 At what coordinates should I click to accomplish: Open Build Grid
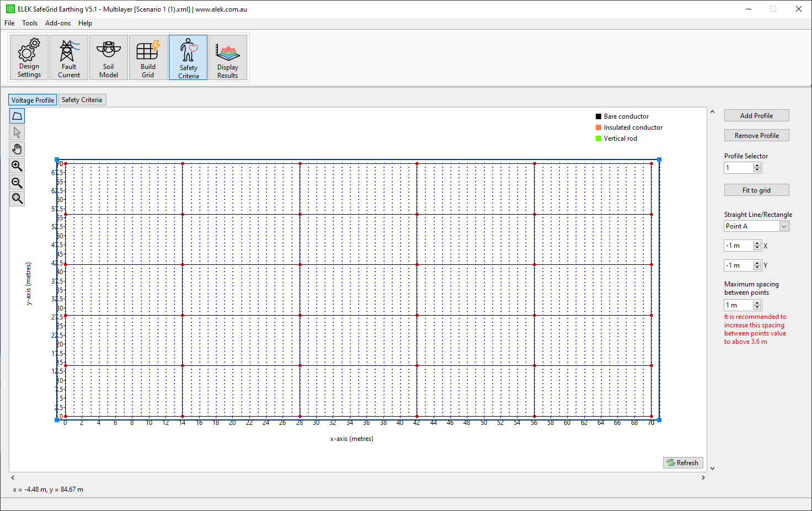[148, 57]
